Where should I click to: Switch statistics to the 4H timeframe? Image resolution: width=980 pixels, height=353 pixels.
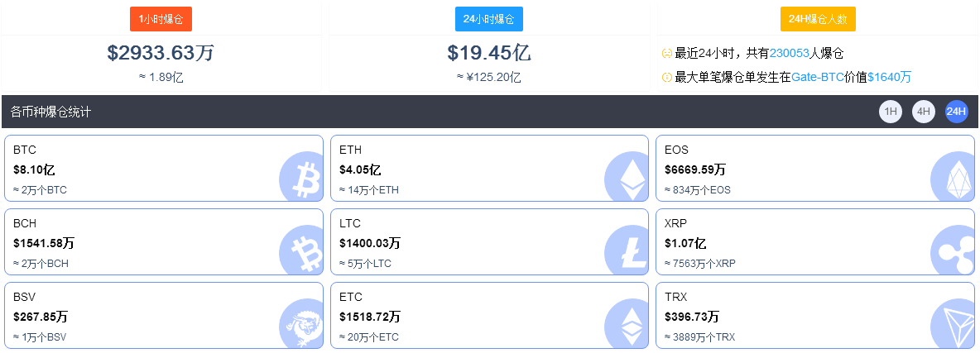[924, 112]
